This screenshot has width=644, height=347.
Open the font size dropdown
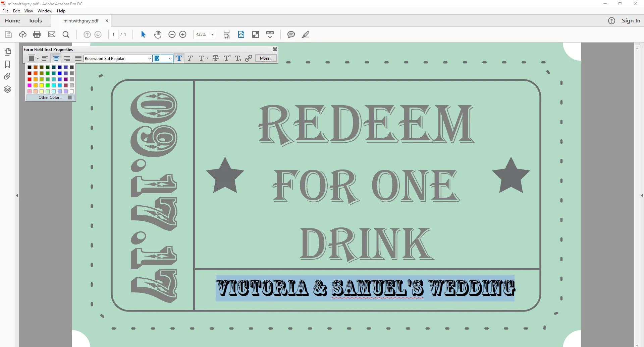(x=170, y=59)
